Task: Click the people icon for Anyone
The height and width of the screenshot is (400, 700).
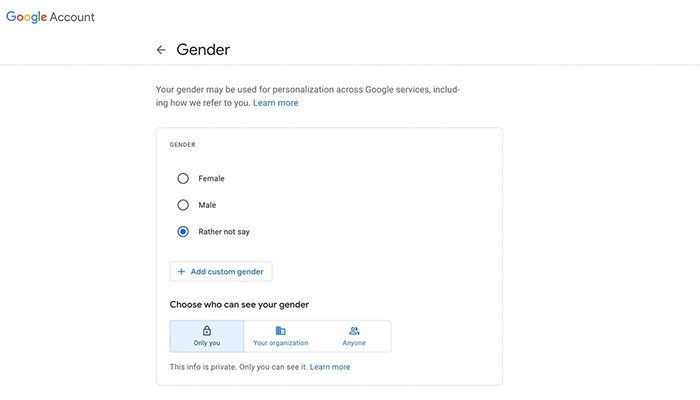Action: (x=354, y=331)
